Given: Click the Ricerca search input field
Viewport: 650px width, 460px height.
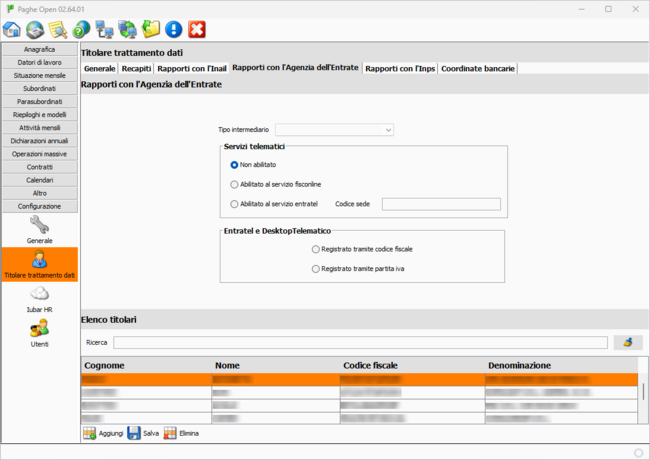Looking at the screenshot, I should pos(359,342).
